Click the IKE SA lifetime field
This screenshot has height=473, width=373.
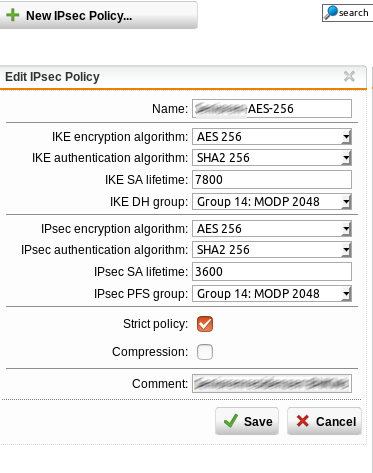point(272,180)
